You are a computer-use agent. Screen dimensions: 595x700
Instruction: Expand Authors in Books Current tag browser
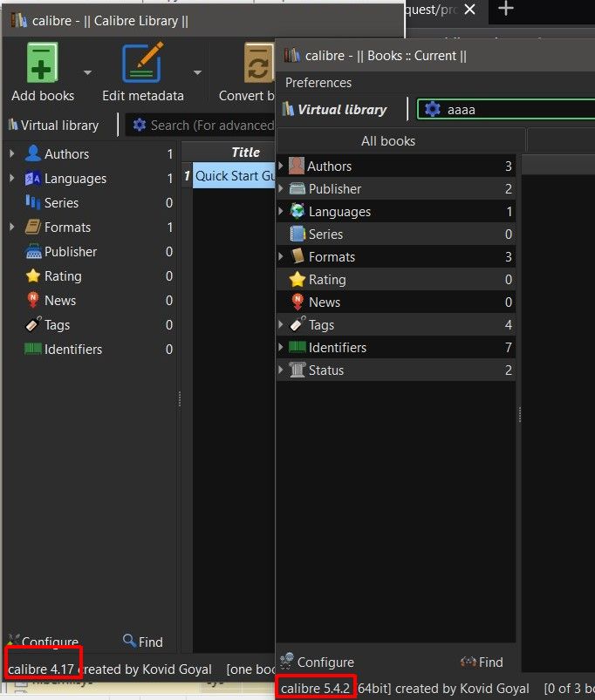coord(281,166)
